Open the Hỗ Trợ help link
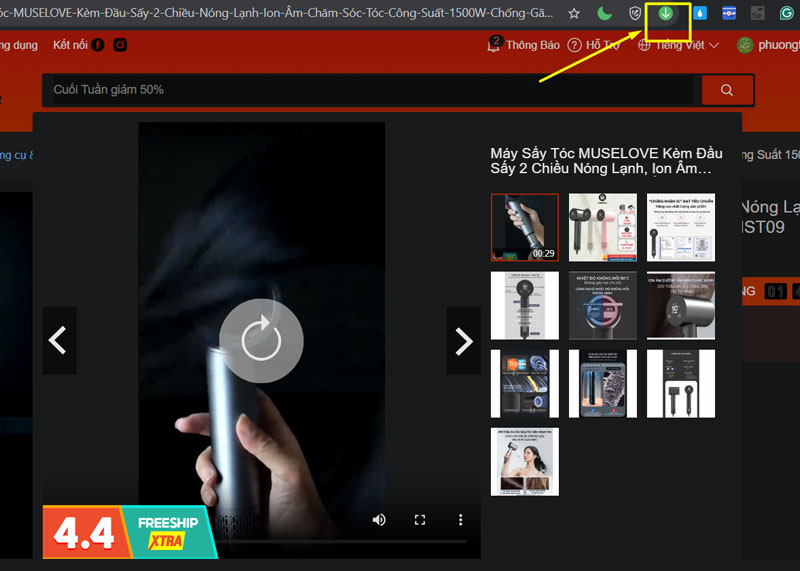This screenshot has width=800, height=571. click(x=594, y=45)
